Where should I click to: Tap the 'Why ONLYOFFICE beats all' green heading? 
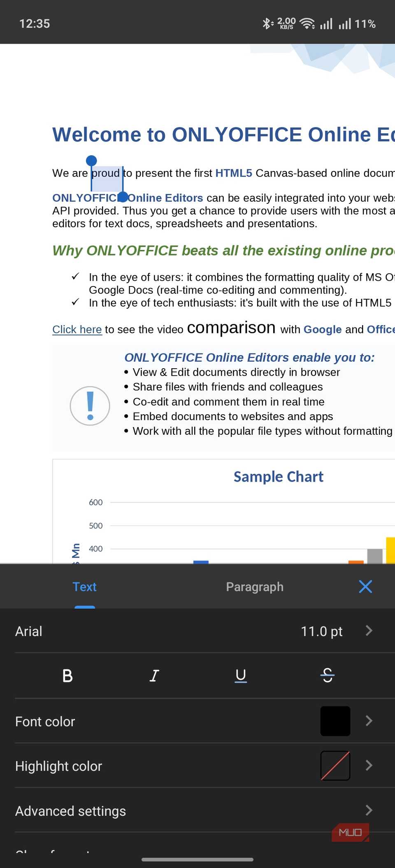pos(223,250)
